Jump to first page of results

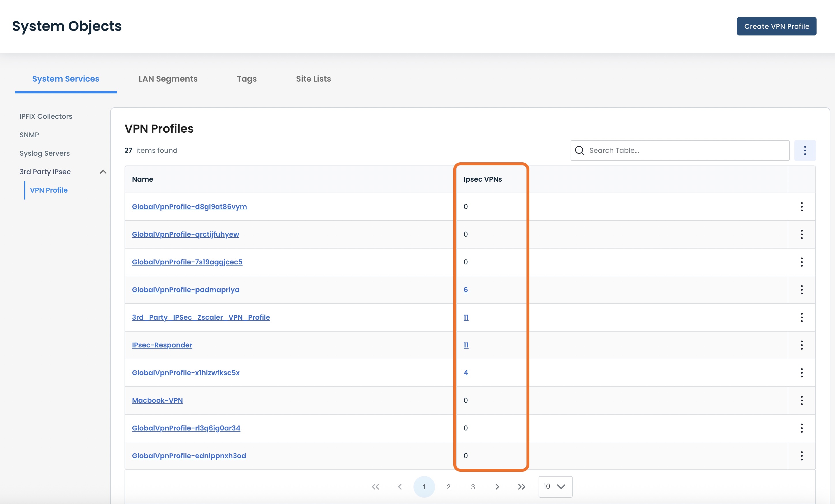[375, 487]
